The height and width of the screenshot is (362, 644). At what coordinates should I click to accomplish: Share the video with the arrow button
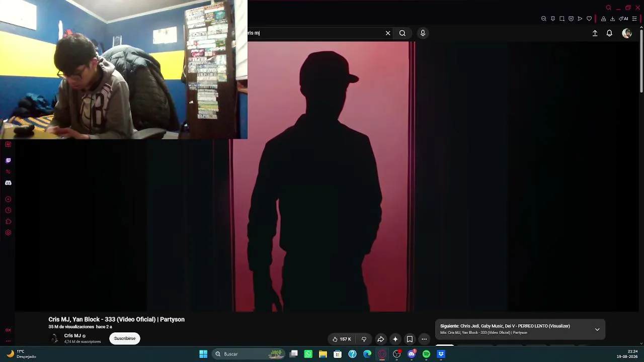tap(381, 339)
